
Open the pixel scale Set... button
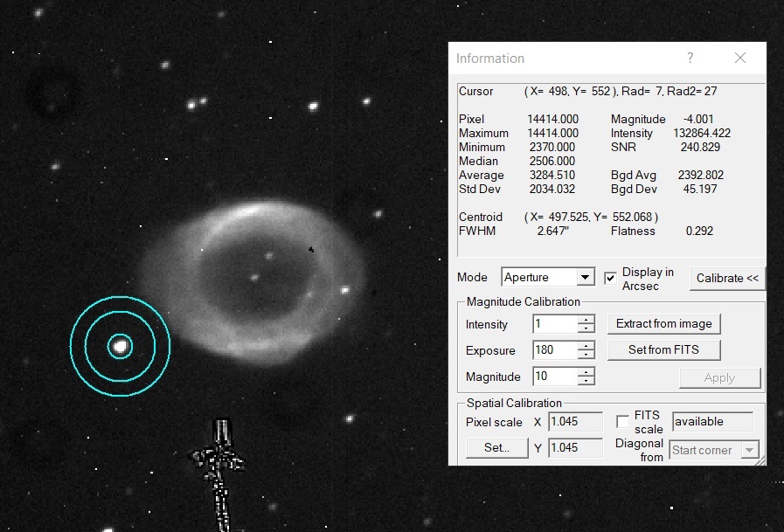pos(496,447)
